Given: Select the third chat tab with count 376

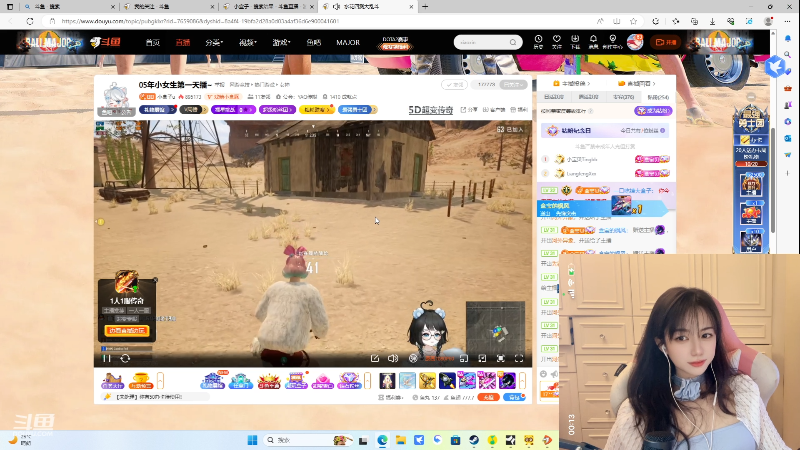Looking at the screenshot, I should click(623, 97).
